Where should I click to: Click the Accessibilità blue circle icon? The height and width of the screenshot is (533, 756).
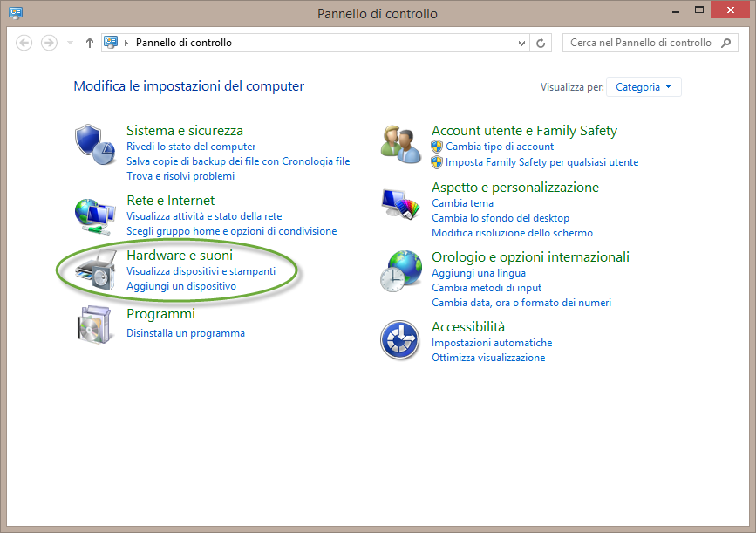pyautogui.click(x=401, y=340)
